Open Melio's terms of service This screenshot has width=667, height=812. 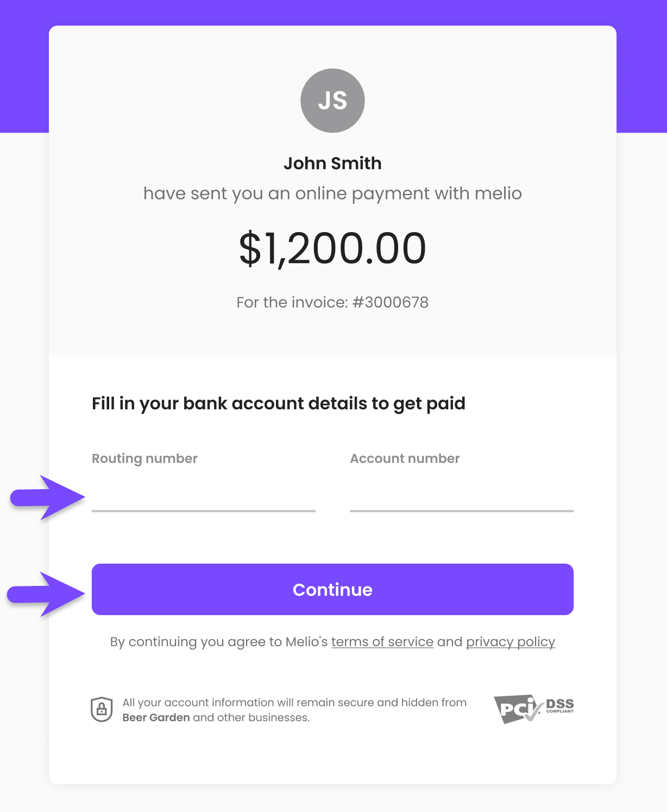[382, 642]
